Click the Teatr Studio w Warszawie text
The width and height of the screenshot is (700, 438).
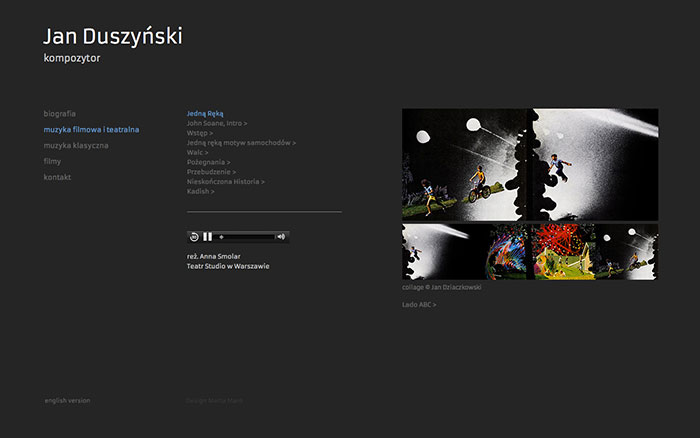tap(228, 266)
